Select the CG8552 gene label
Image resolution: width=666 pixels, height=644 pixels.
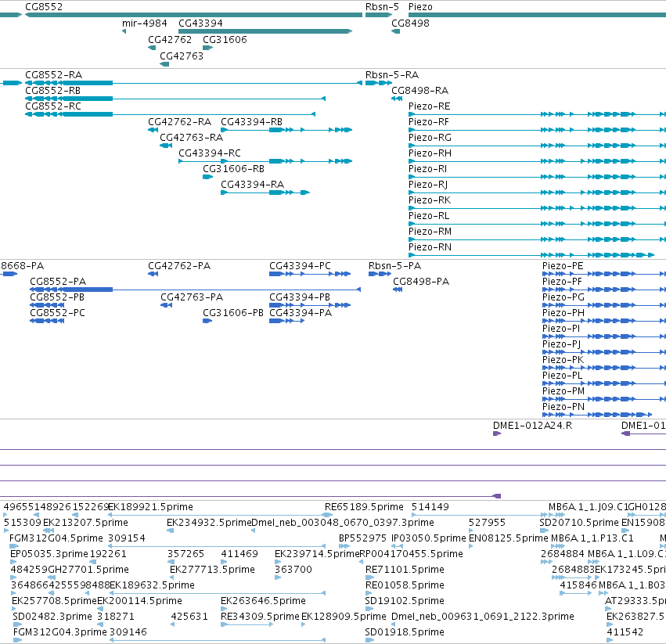[x=44, y=7]
